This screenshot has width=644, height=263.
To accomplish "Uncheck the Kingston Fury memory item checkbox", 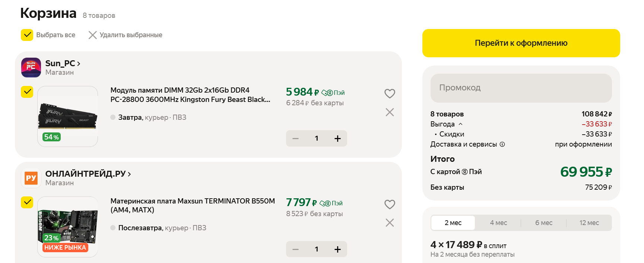I will click(27, 92).
